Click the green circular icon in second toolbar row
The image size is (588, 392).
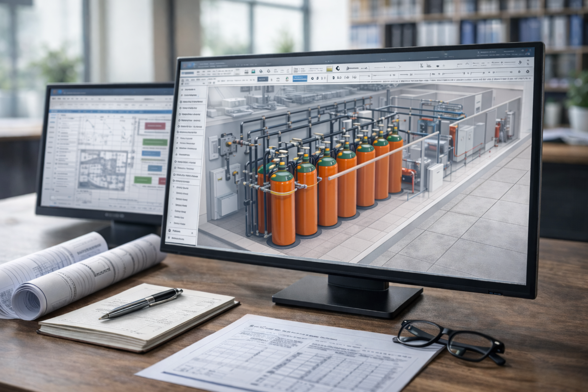click(x=287, y=79)
